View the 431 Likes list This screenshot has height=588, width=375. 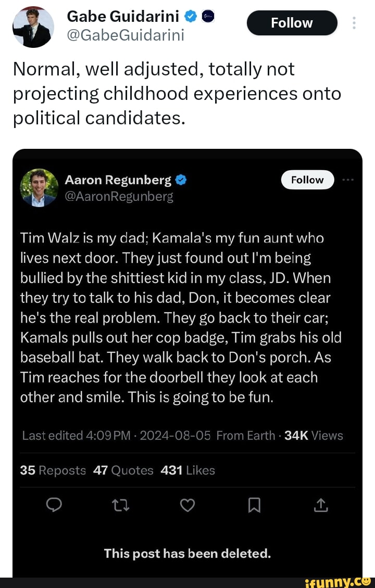point(187,470)
